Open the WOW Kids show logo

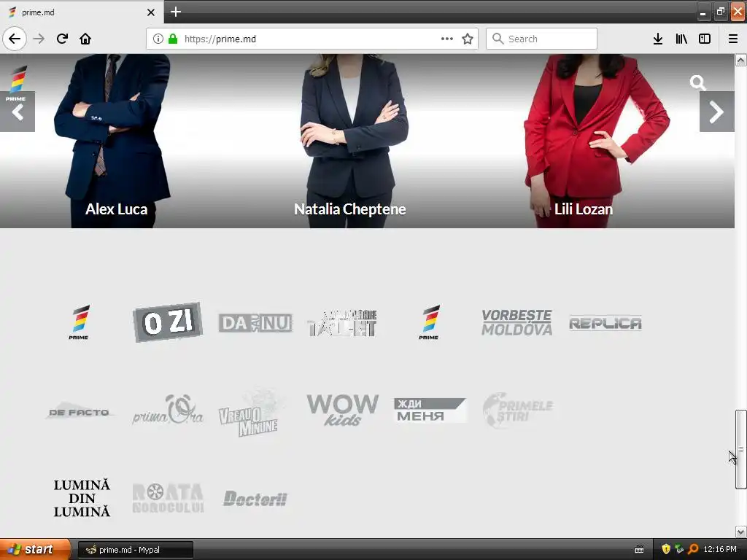343,410
